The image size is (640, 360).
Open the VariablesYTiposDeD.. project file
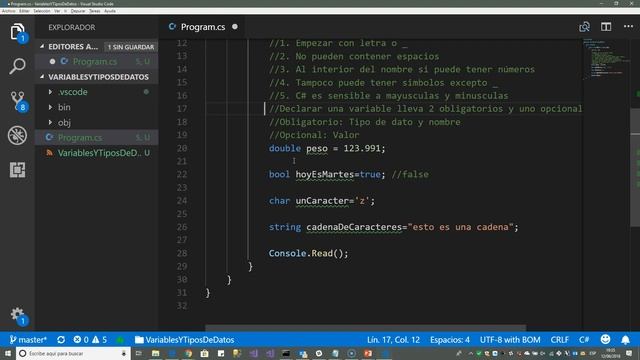point(97,153)
